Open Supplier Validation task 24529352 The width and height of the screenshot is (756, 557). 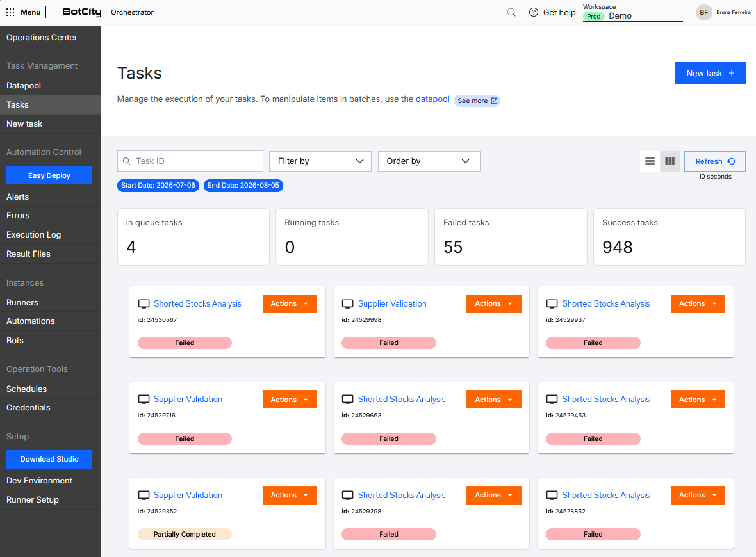(x=188, y=495)
